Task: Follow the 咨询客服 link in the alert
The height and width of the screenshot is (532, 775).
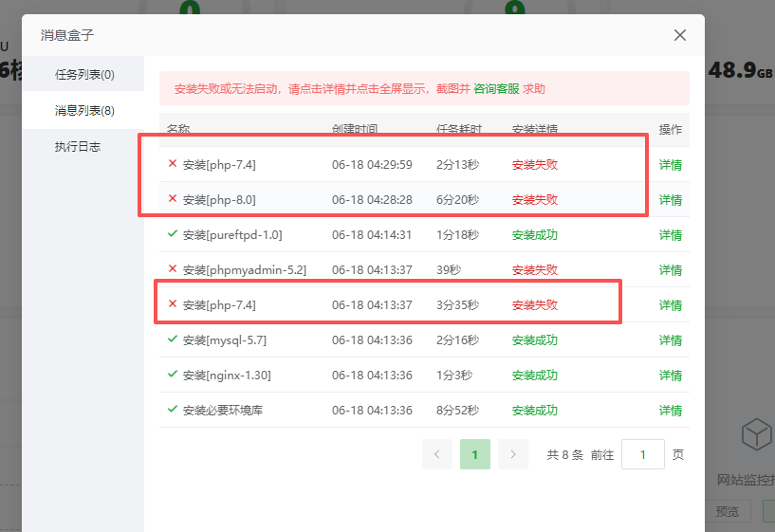Action: [x=496, y=89]
